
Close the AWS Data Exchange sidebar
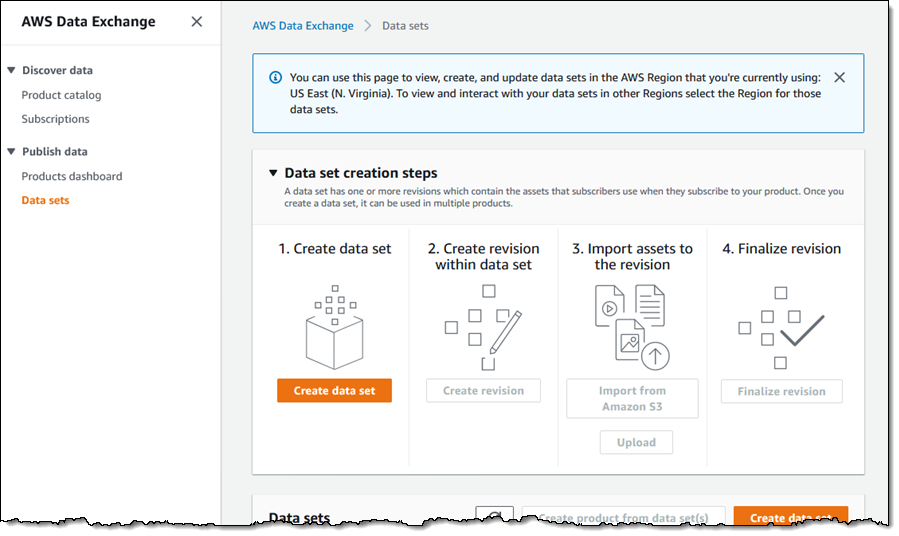click(197, 21)
